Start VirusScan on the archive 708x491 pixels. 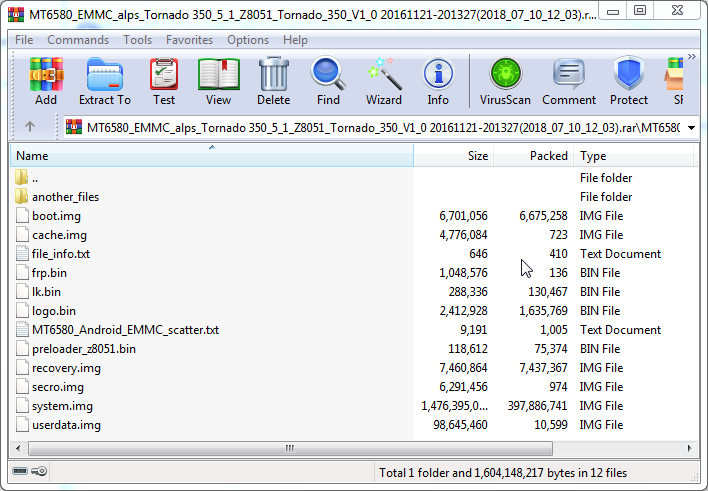[505, 82]
